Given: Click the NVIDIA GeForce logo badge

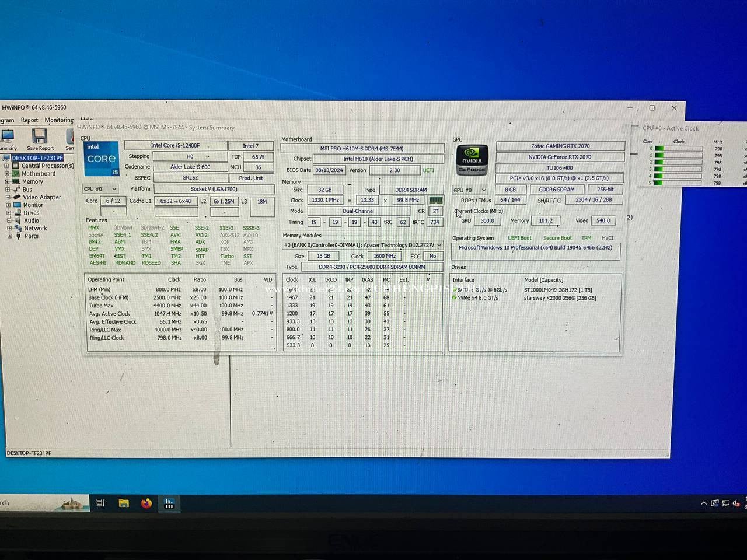Looking at the screenshot, I should [472, 159].
